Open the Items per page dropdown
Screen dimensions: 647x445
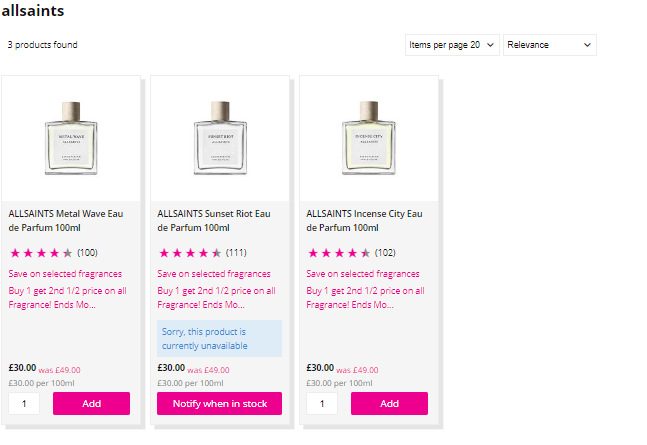pyautogui.click(x=452, y=45)
